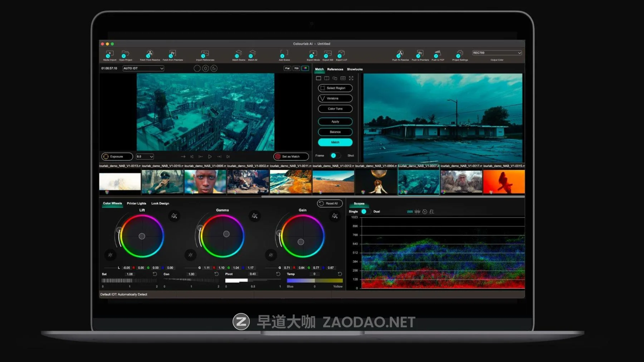This screenshot has height=362, width=644.
Task: Click the Export LUT icon
Action: coord(341,54)
